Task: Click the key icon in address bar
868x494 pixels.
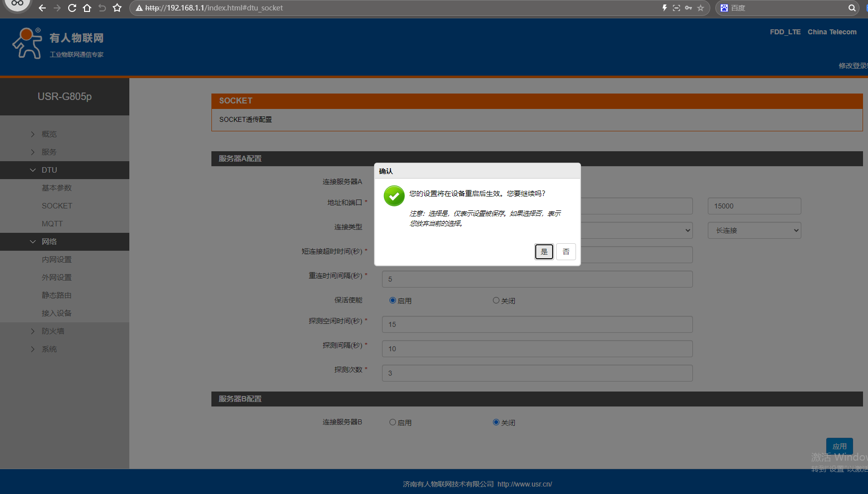Action: click(x=688, y=8)
